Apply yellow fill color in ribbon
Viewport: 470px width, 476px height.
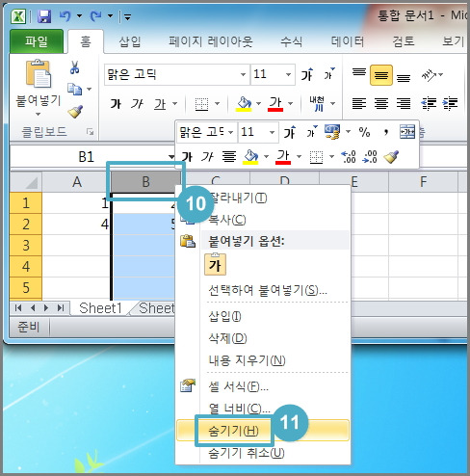coord(244,104)
